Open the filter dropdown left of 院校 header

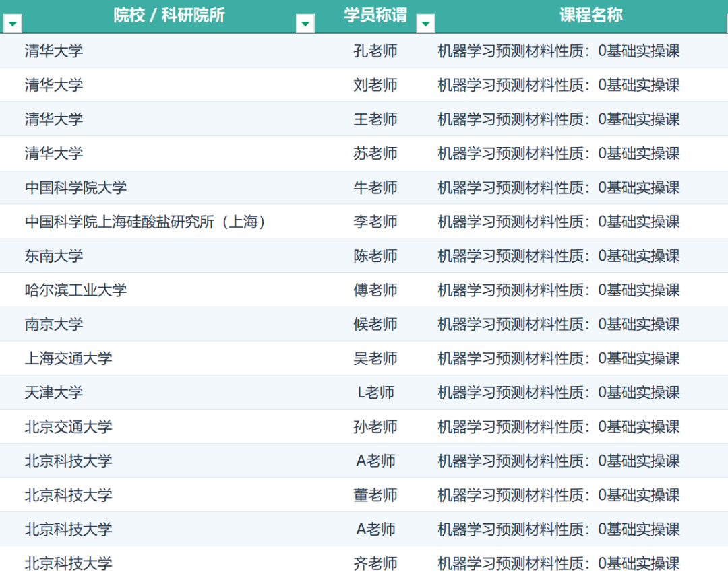(13, 23)
